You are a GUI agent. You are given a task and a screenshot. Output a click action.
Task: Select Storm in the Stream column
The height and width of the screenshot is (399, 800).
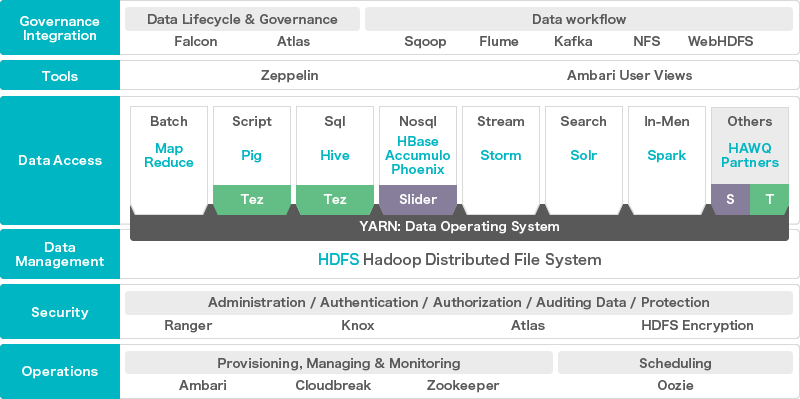point(501,156)
